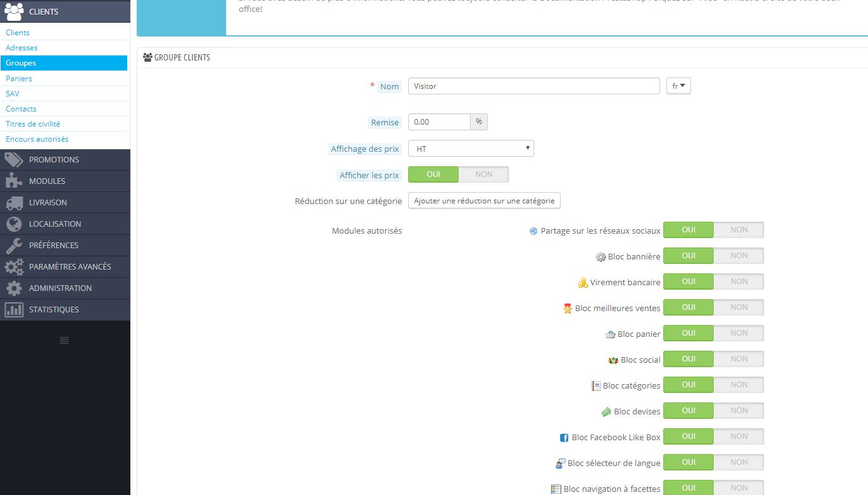Open the Affichage des prix dropdown

coord(471,149)
